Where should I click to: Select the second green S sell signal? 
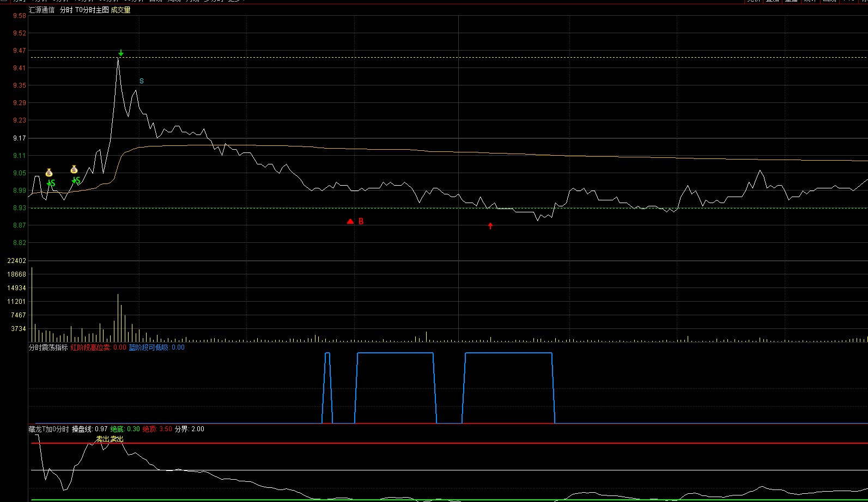(x=77, y=180)
